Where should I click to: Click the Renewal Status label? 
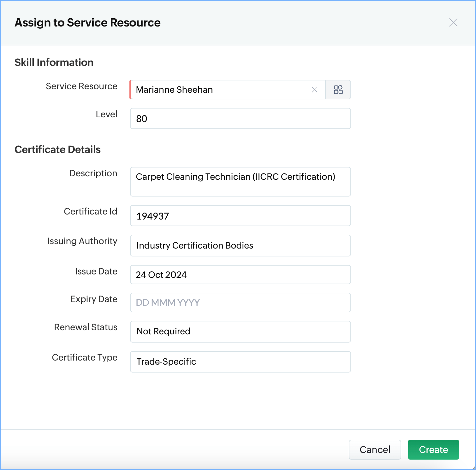(86, 327)
